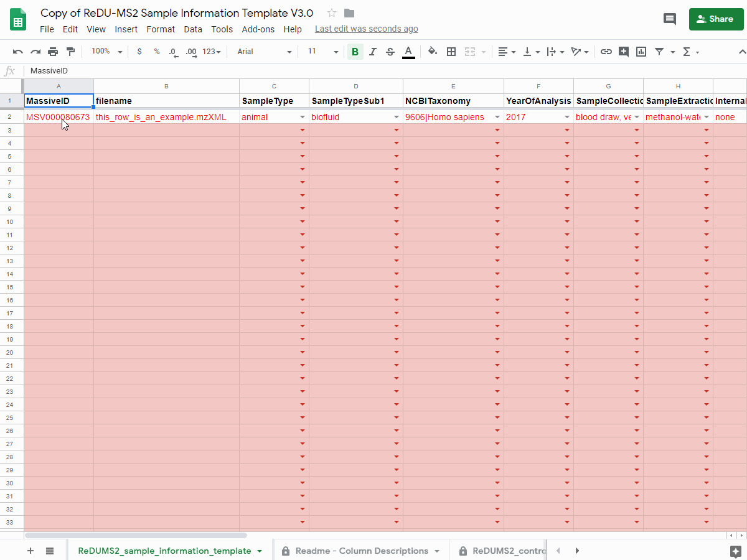The height and width of the screenshot is (560, 747).
Task: Open more number formats 123 dropdown
Action: pyautogui.click(x=212, y=52)
